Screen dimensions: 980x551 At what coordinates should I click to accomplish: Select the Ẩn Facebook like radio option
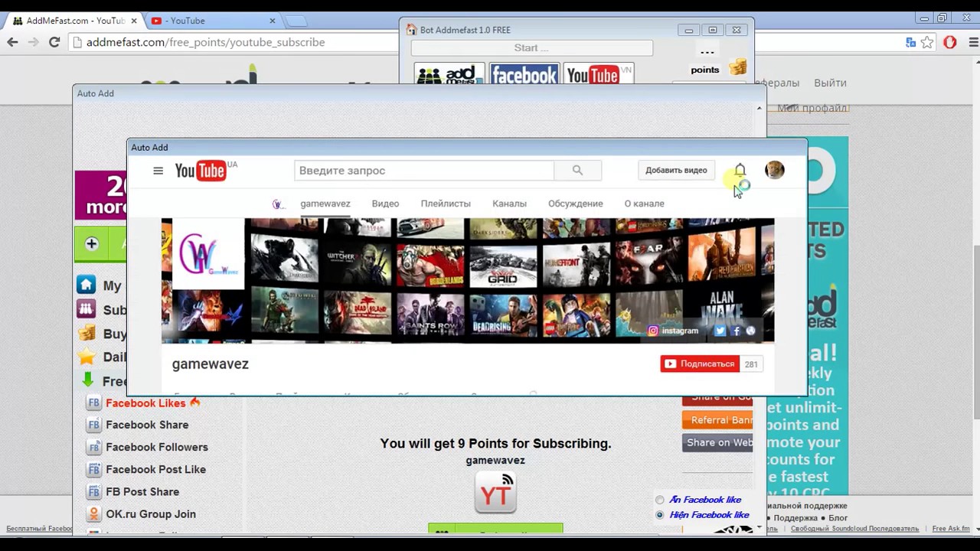659,500
